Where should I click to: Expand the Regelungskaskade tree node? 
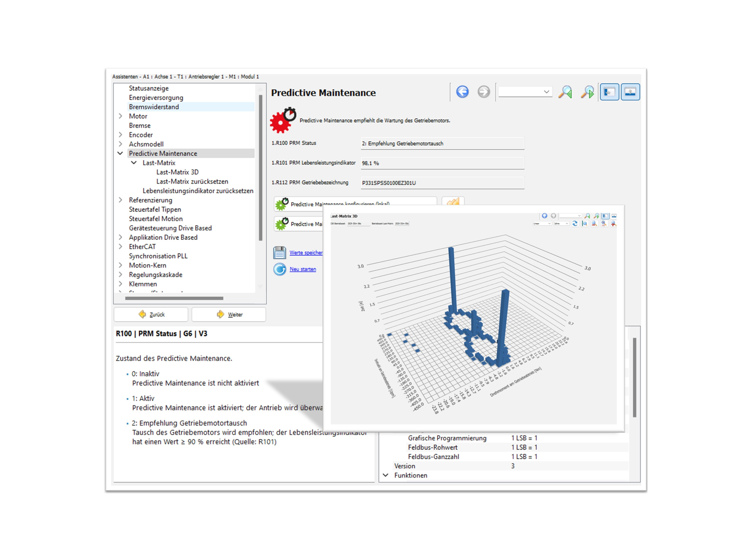click(121, 274)
